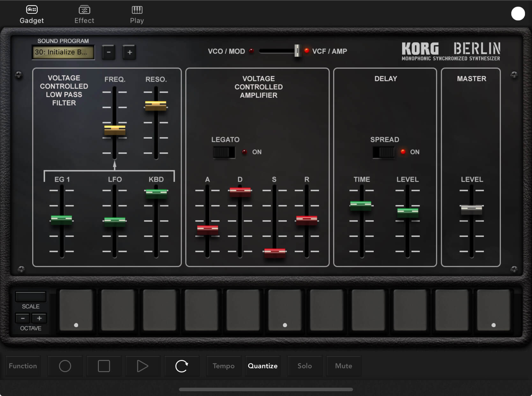Start playback with the play triangle

[142, 366]
